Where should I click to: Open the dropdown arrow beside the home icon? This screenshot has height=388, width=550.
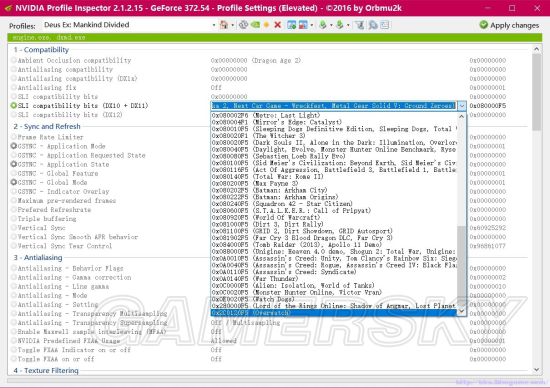click(x=233, y=25)
